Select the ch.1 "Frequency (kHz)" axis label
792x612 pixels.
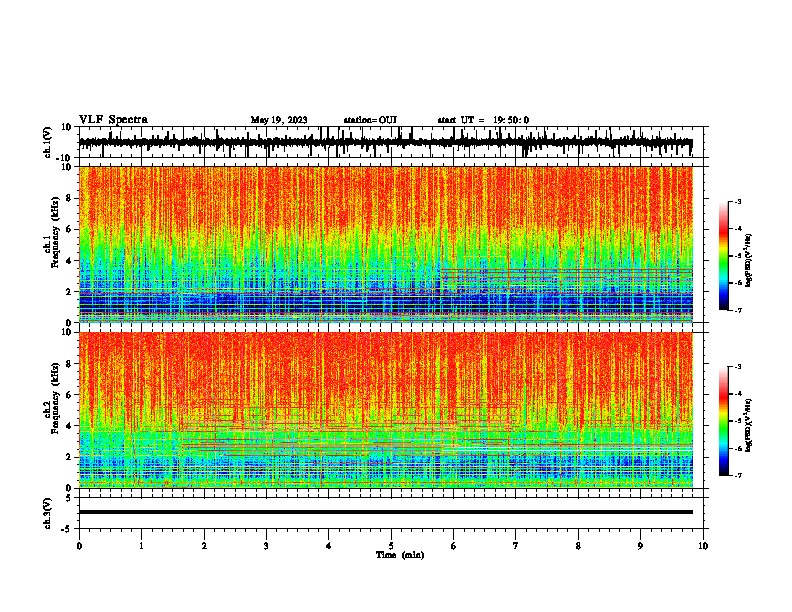[55, 232]
